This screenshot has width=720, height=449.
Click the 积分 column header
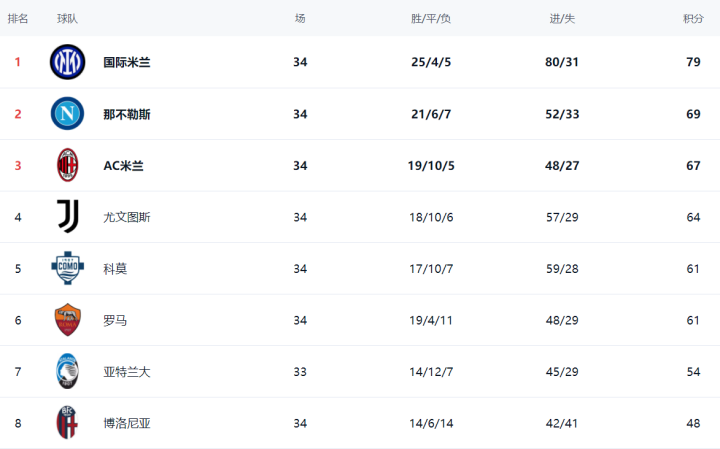(692, 18)
